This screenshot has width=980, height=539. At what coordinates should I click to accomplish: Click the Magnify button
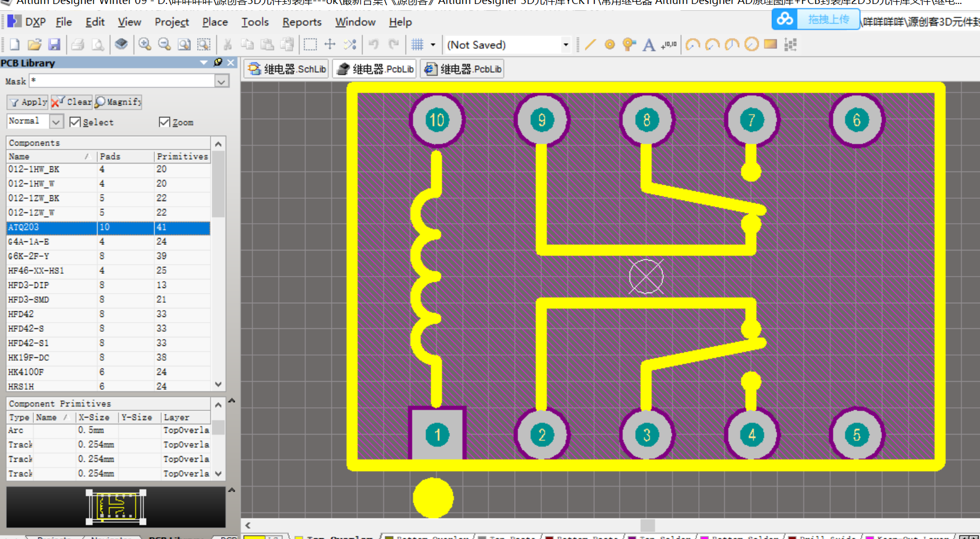(118, 102)
